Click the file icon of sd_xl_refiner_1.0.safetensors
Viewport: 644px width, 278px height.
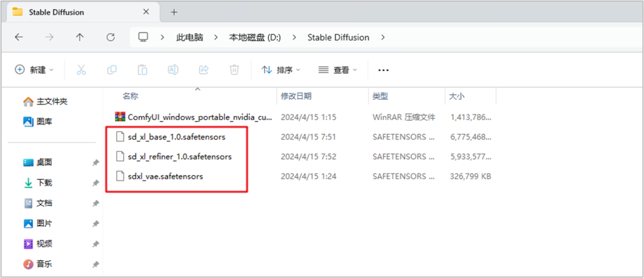point(119,157)
